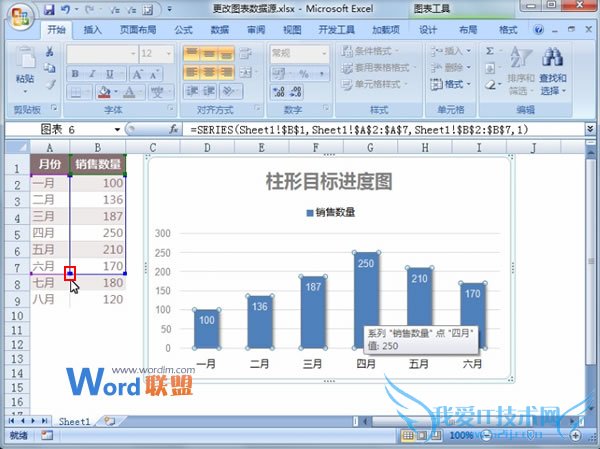Select column B header

[x=98, y=147]
